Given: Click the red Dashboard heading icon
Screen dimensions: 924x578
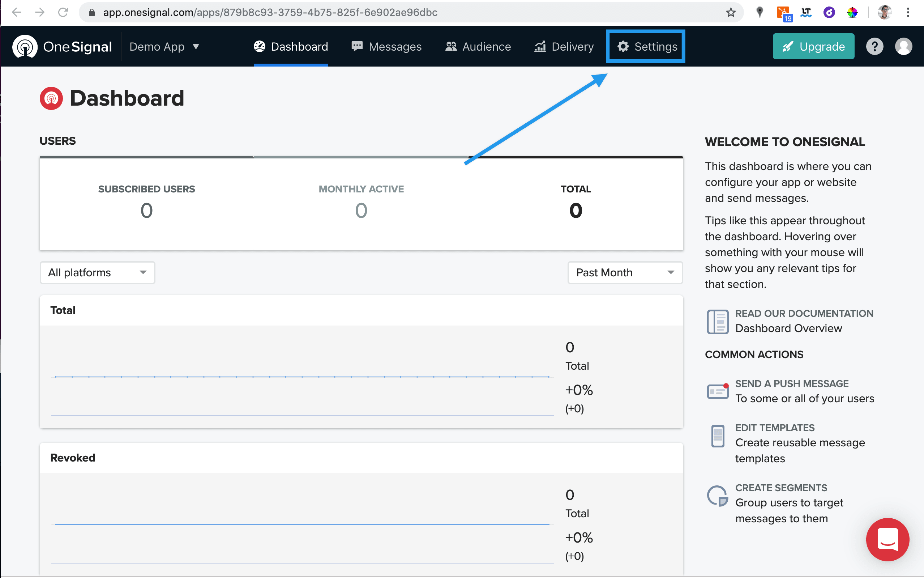Looking at the screenshot, I should click(x=51, y=98).
